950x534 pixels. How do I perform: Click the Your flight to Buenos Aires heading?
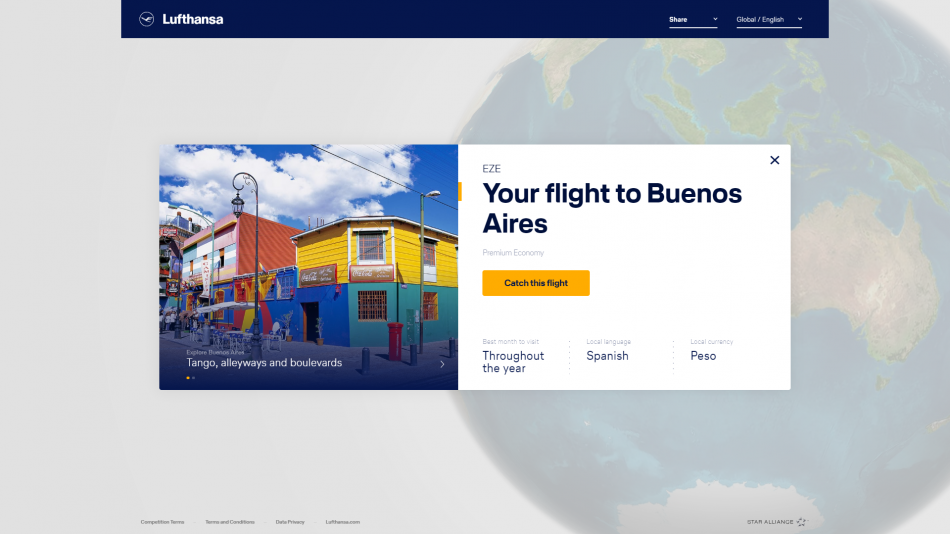click(612, 209)
